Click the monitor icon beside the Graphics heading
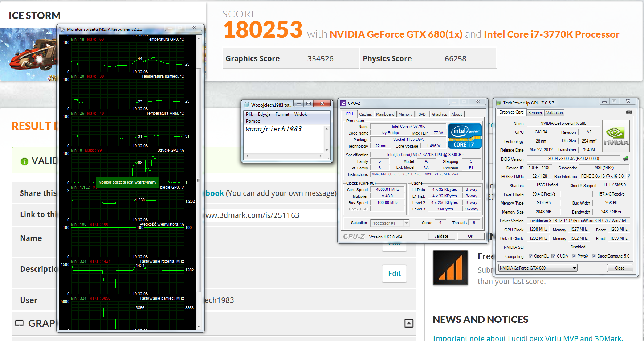644x341 pixels. pyautogui.click(x=19, y=323)
